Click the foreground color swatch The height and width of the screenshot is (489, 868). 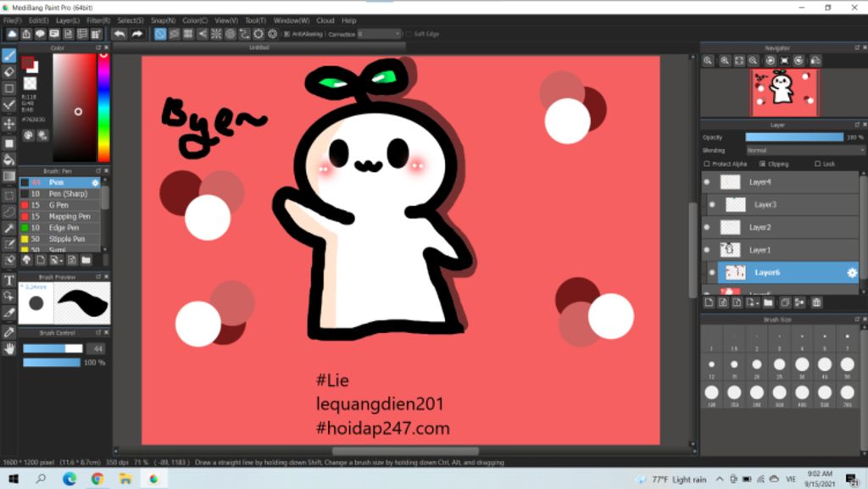click(x=28, y=63)
